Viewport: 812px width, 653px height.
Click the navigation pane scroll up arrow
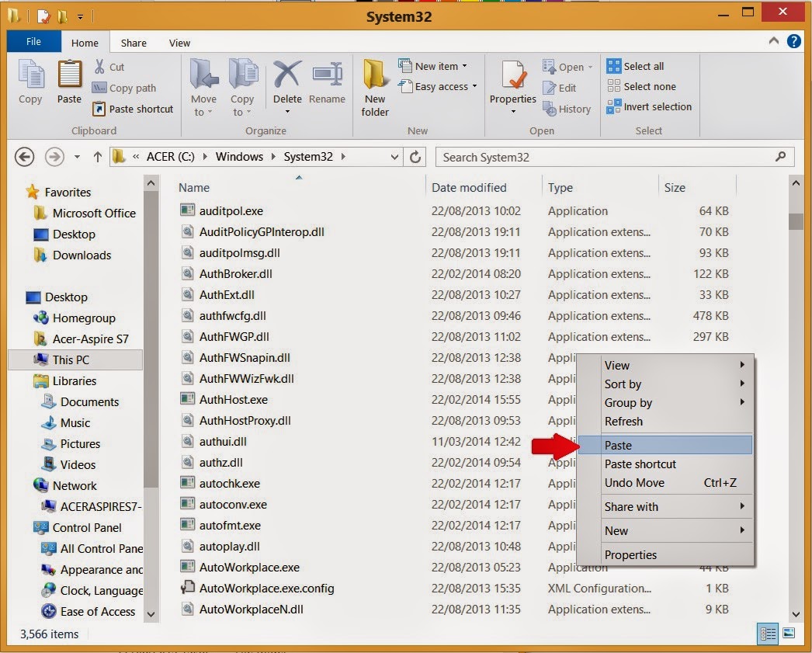pyautogui.click(x=151, y=182)
